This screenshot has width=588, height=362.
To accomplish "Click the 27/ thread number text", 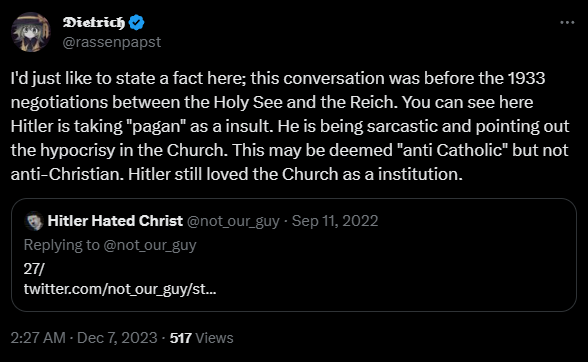I will 34,269.
